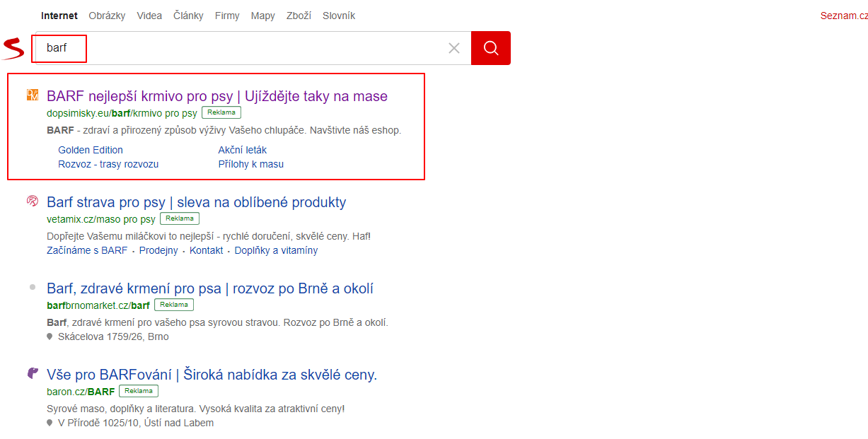Click map pin next to Skácelova 1759/26, Brno
The height and width of the screenshot is (439, 868).
click(50, 337)
